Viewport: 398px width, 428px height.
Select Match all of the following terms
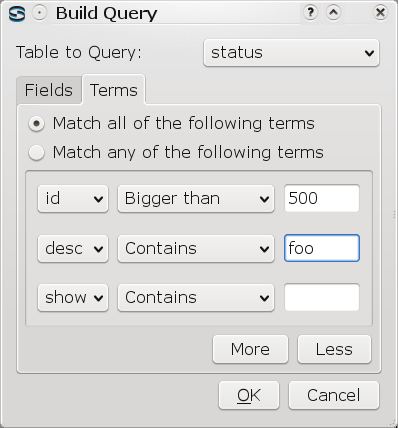pos(172,124)
